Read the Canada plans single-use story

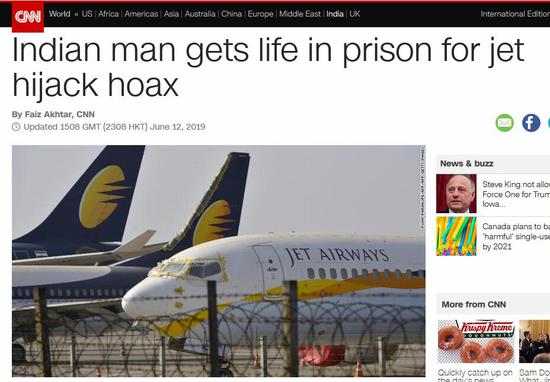pos(516,236)
